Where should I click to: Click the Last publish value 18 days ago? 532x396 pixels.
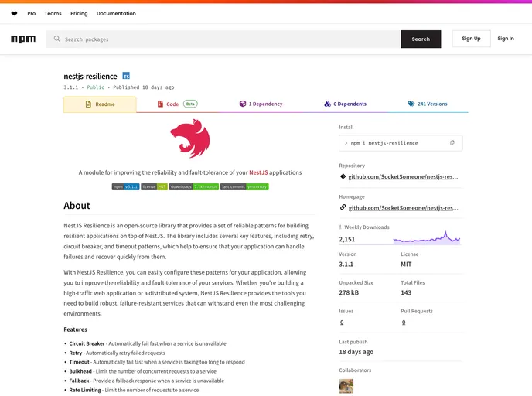356,352
